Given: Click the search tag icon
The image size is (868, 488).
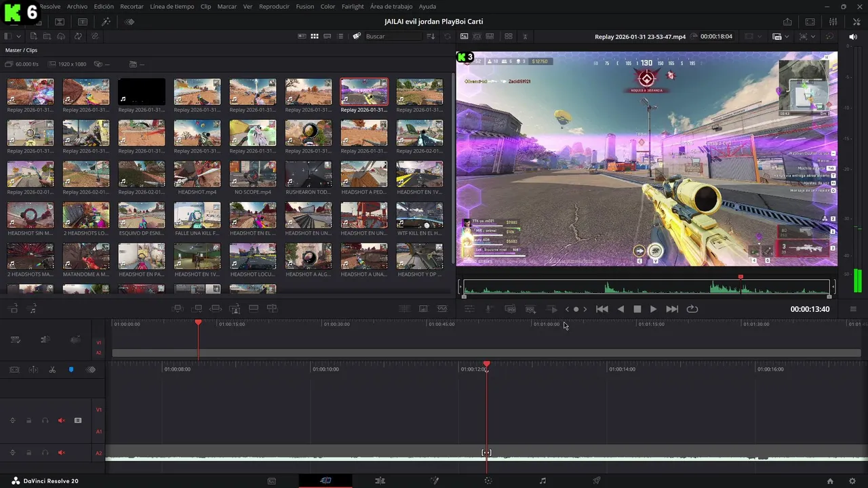Looking at the screenshot, I should click(x=357, y=36).
